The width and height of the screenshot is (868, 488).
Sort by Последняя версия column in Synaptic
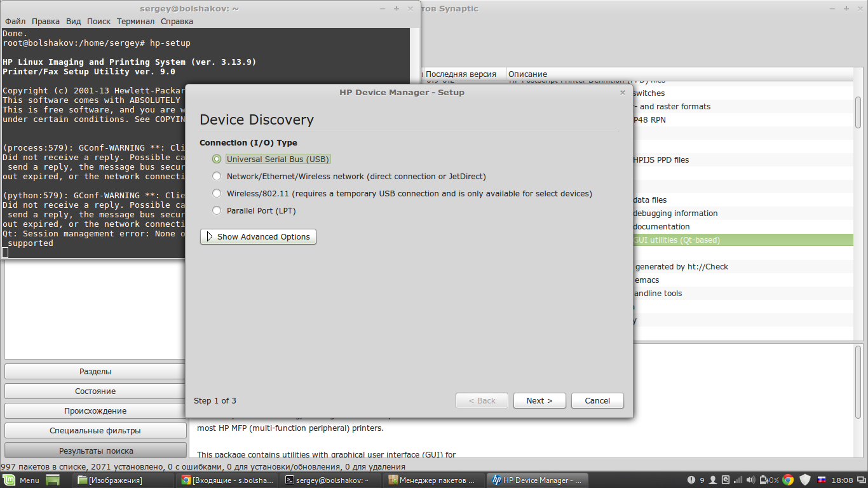pyautogui.click(x=464, y=74)
